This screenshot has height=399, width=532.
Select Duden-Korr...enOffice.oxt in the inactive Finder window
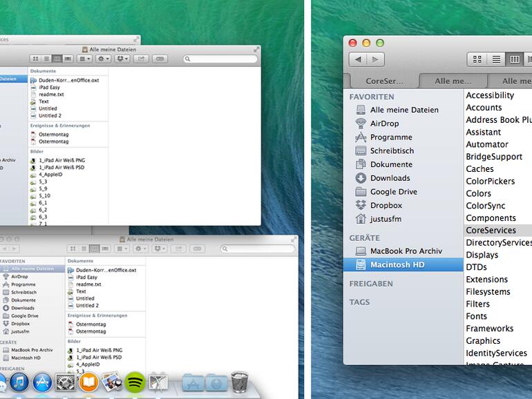coord(106,270)
